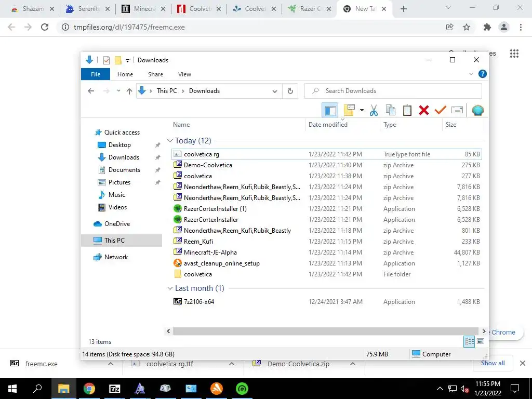The height and width of the screenshot is (399, 532).
Task: Select Documents in the navigation pane
Action: [x=119, y=170]
